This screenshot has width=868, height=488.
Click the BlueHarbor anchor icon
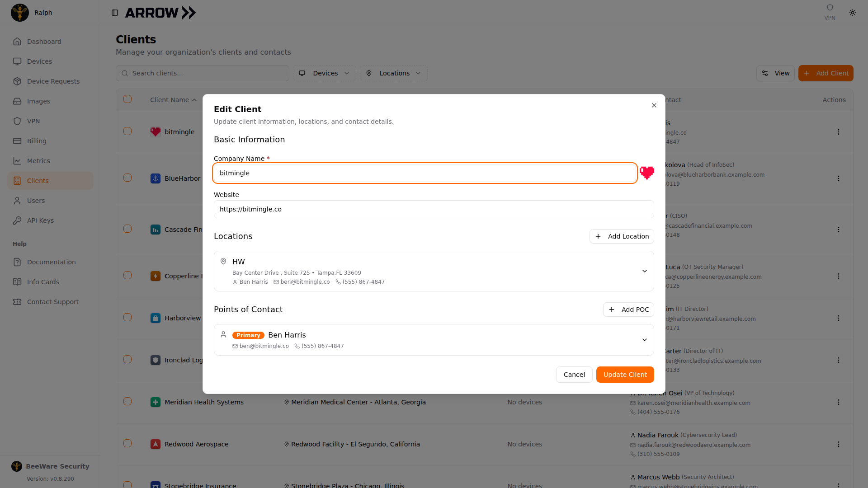tap(156, 178)
